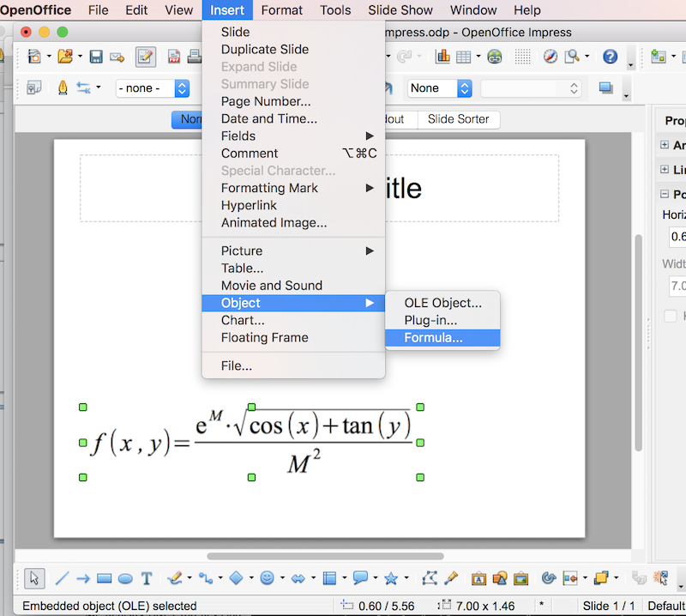Select the Ellipse tool

(125, 578)
